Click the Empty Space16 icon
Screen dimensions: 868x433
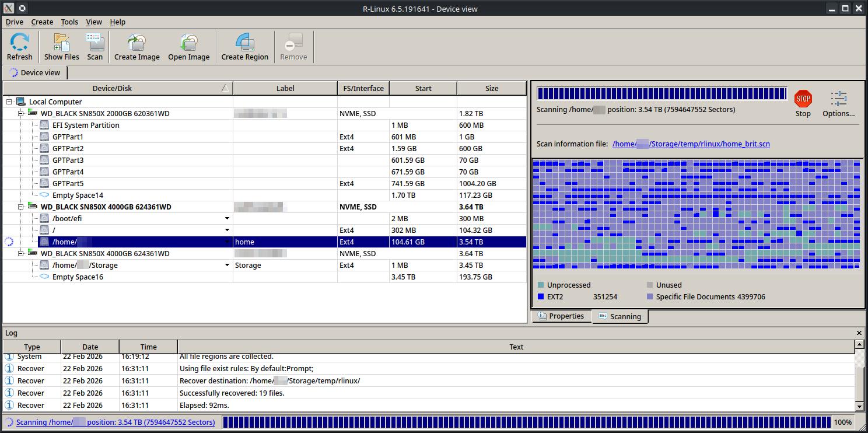tap(44, 277)
